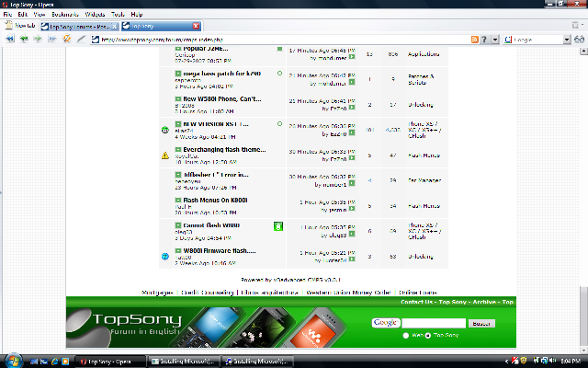Click the Buscar search button in the footer
This screenshot has width=588, height=368.
coord(481,323)
